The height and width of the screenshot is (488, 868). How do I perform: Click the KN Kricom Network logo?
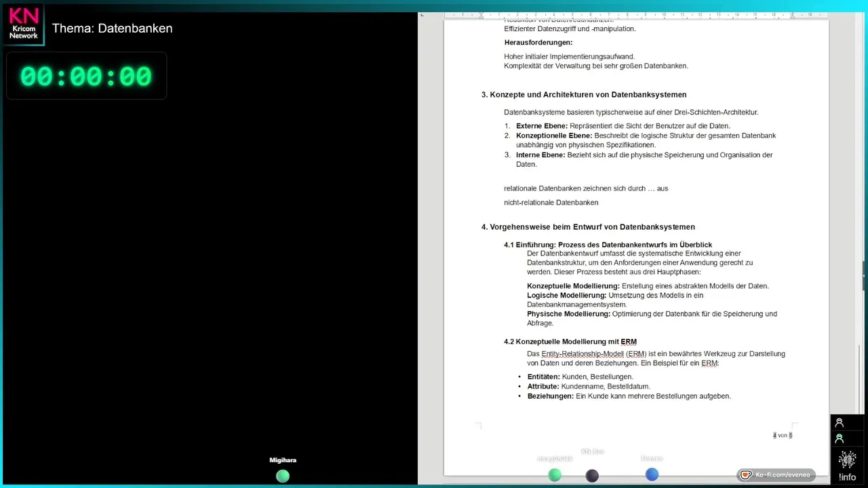(23, 24)
